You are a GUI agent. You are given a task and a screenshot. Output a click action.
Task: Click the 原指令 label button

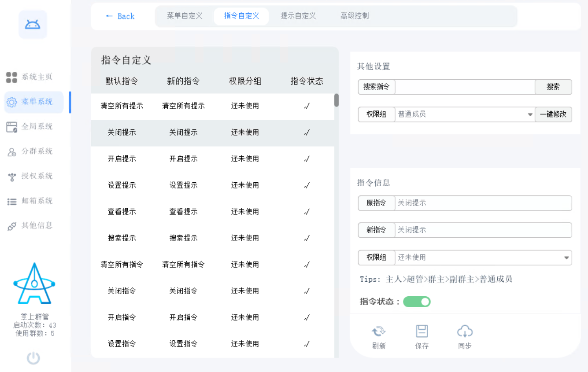377,203
